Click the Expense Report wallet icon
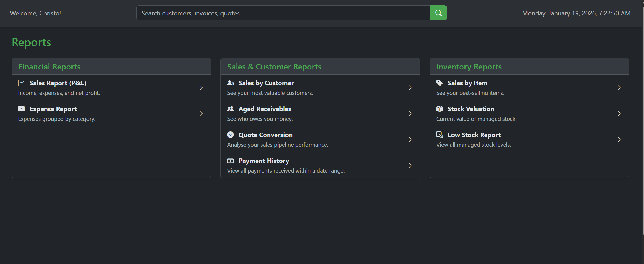 pyautogui.click(x=21, y=109)
